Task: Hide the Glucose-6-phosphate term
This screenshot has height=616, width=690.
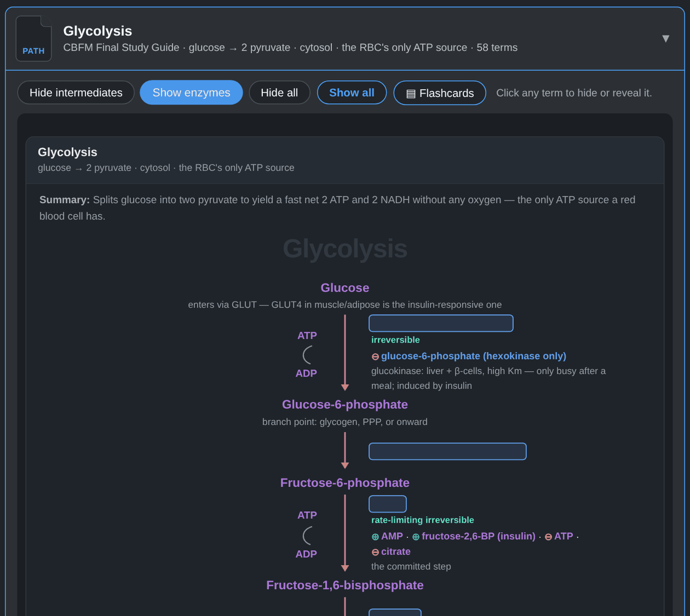Action: coord(345,405)
